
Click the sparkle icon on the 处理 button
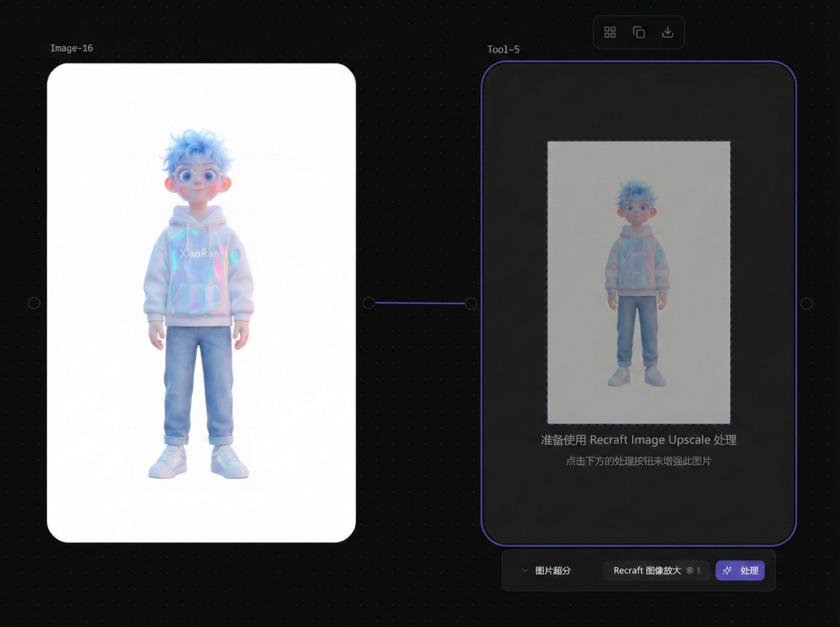tap(727, 570)
